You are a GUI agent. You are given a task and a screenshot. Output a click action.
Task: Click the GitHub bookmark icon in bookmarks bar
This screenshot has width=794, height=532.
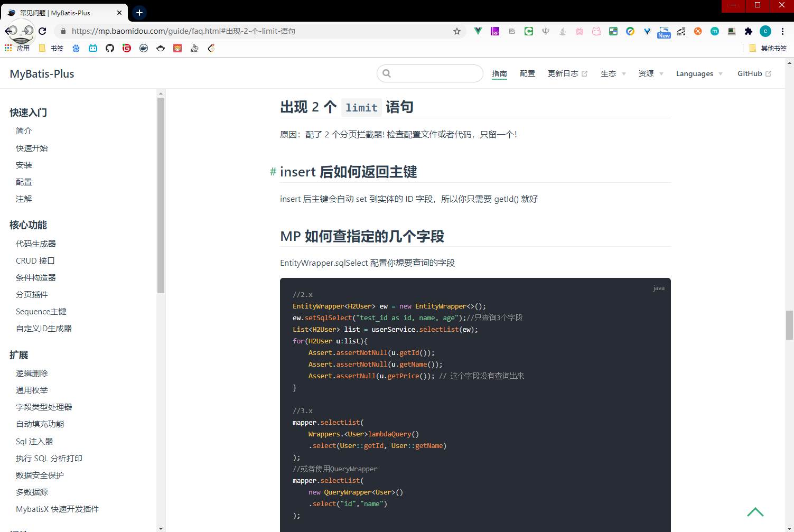point(110,48)
